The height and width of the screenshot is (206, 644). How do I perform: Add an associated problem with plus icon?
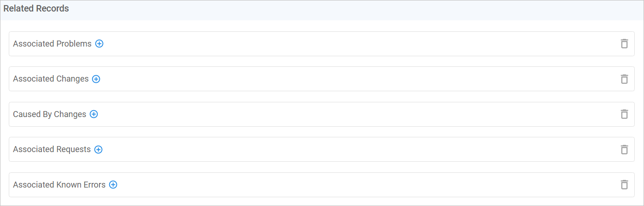99,44
